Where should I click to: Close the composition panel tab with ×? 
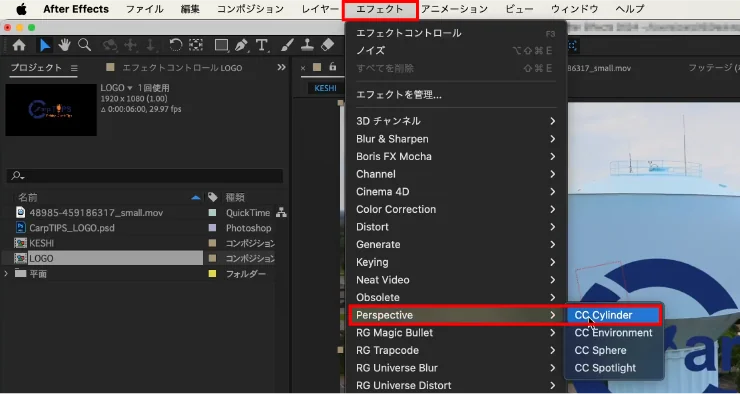pos(303,68)
